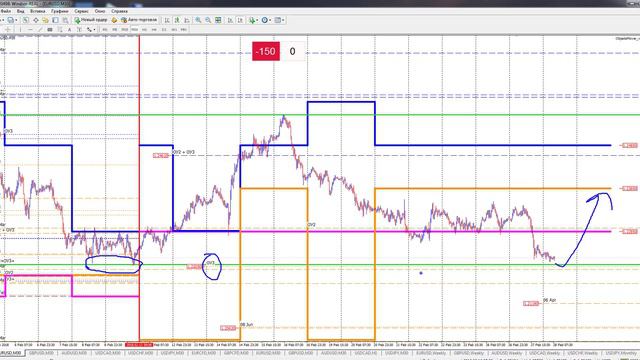Open the Файл menu
The width and height of the screenshot is (640, 360).
click(6, 11)
